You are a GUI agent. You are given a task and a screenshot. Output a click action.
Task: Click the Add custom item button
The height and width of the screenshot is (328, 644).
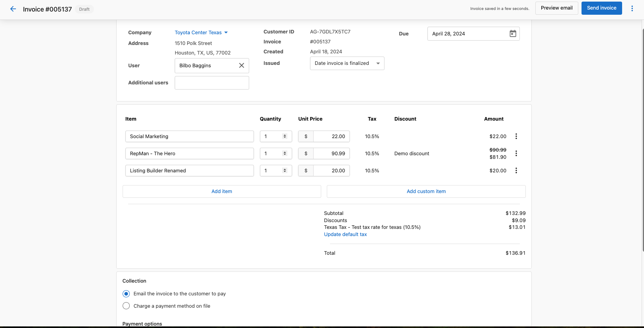426,191
